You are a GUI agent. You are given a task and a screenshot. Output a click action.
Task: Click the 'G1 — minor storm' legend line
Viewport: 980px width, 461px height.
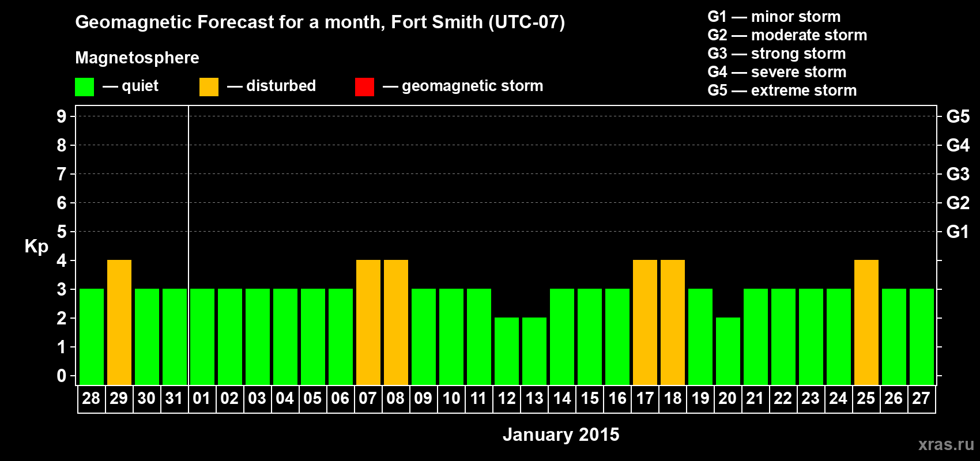[774, 17]
